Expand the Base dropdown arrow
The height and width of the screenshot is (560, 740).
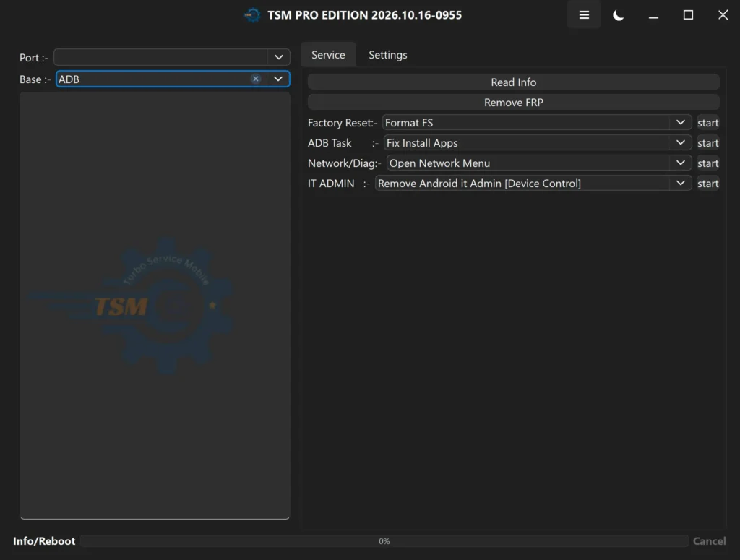(278, 79)
